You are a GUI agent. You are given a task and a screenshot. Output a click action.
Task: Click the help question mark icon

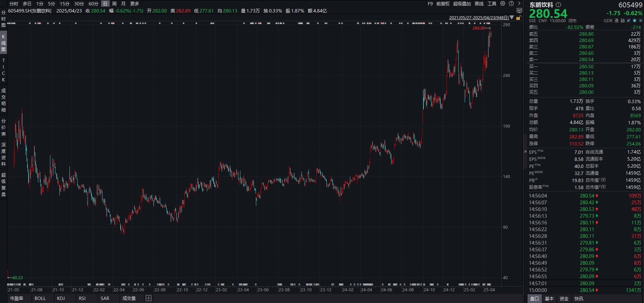pyautogui.click(x=511, y=4)
